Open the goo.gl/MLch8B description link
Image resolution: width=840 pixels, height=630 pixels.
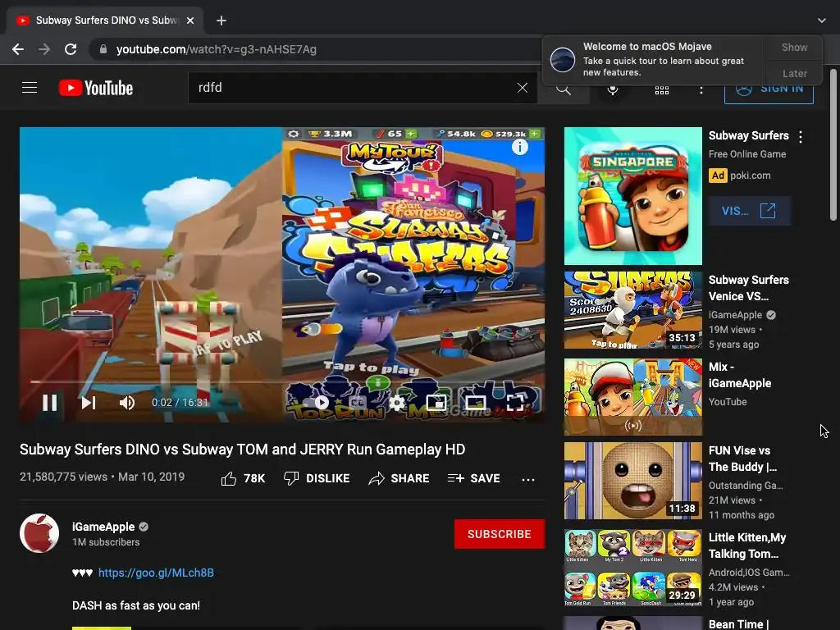(x=156, y=573)
